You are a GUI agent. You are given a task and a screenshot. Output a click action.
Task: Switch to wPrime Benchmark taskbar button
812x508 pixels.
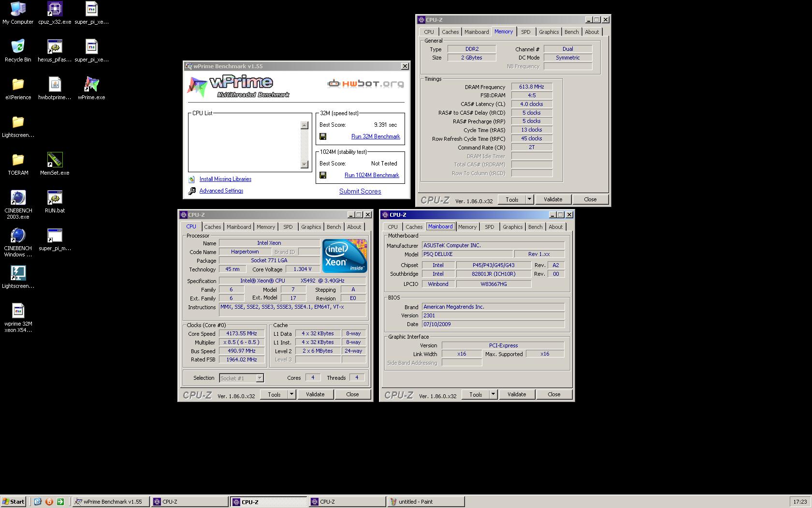[111, 502]
